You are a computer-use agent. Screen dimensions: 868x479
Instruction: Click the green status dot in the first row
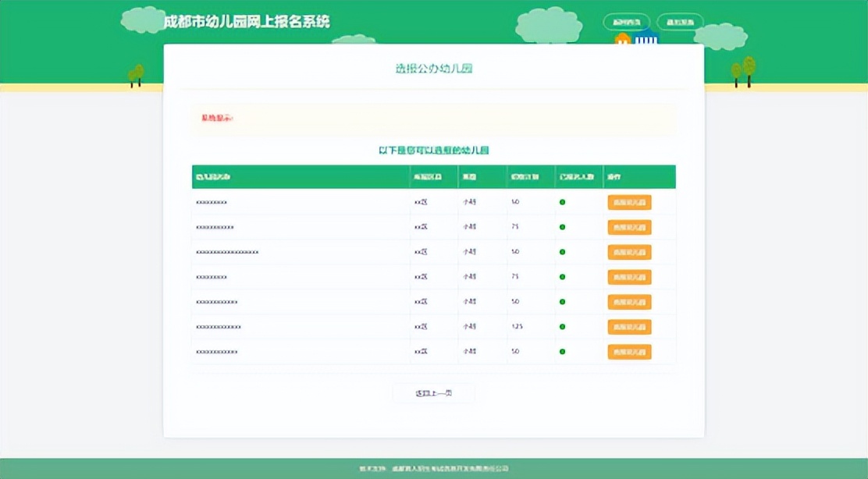coord(564,202)
